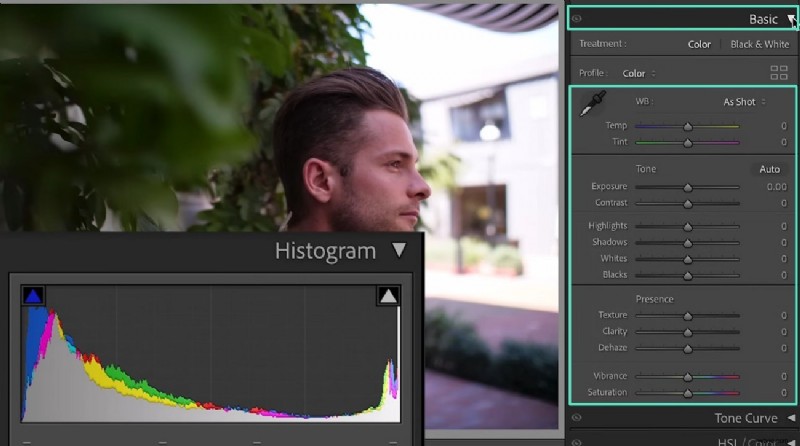
Task: Click the Contrast value field
Action: pos(784,203)
